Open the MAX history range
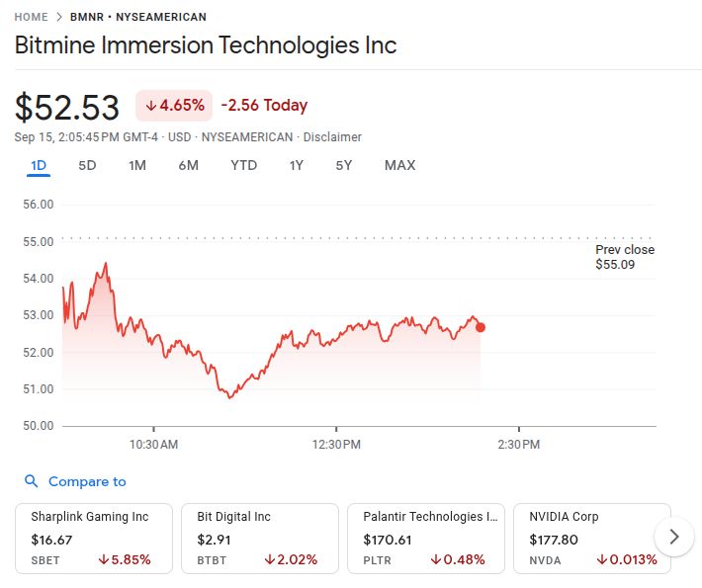Viewport: 702px width, 588px height. pos(399,165)
